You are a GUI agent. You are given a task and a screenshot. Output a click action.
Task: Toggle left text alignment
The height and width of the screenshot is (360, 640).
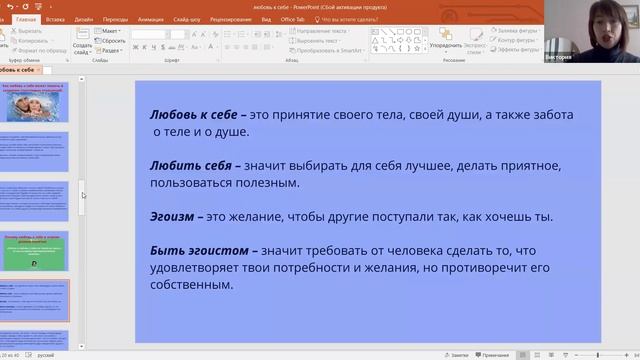pyautogui.click(x=227, y=47)
